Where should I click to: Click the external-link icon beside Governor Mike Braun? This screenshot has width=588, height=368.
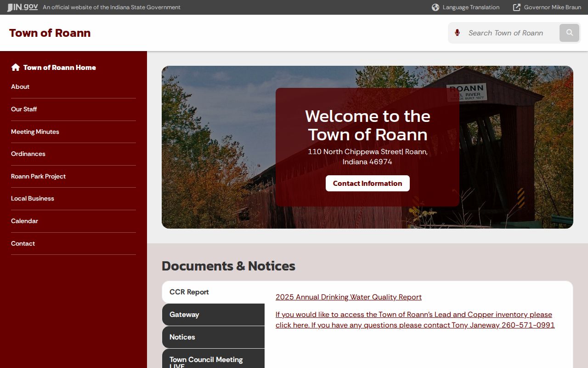(x=517, y=7)
